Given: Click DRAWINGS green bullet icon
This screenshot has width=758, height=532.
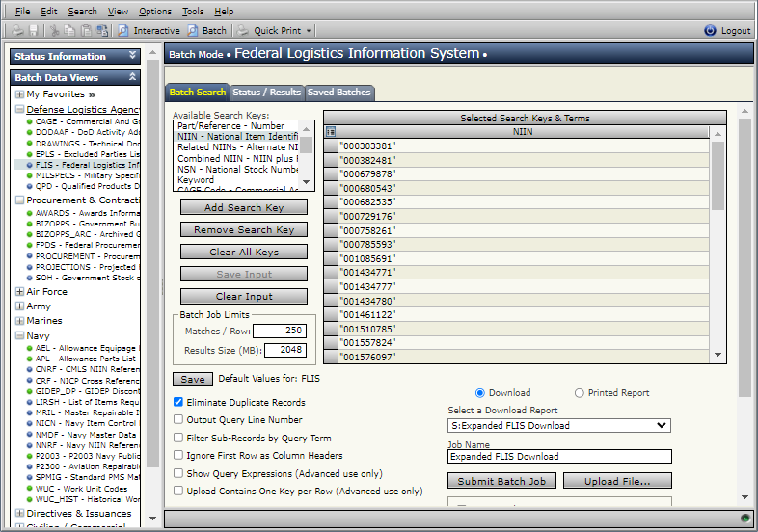Looking at the screenshot, I should (30, 144).
